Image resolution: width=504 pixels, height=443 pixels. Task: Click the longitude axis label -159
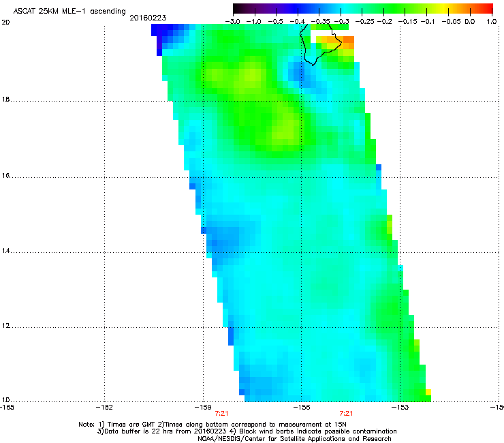click(203, 408)
